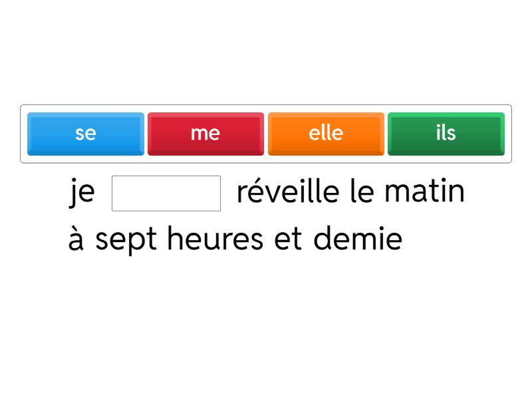The height and width of the screenshot is (399, 532).
Task: Click the word "je" in the sentence
Action: click(x=80, y=191)
